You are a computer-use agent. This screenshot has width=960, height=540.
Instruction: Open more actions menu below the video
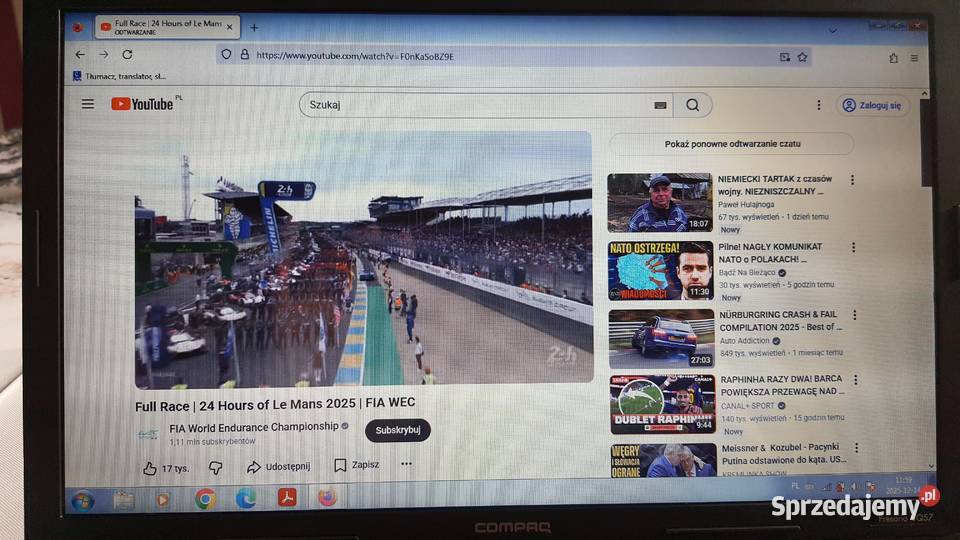click(x=406, y=464)
